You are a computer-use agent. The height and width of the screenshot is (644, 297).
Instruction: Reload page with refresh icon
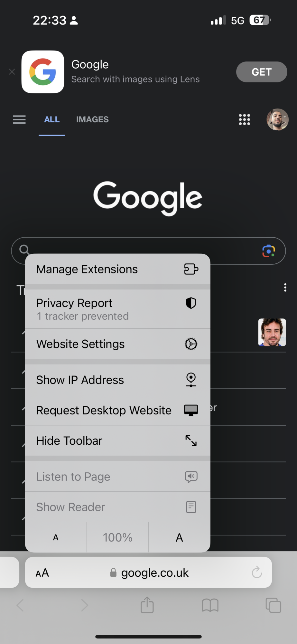[x=257, y=572]
